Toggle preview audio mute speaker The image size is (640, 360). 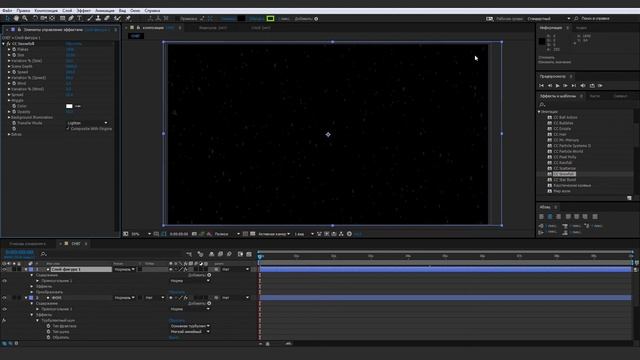click(583, 86)
